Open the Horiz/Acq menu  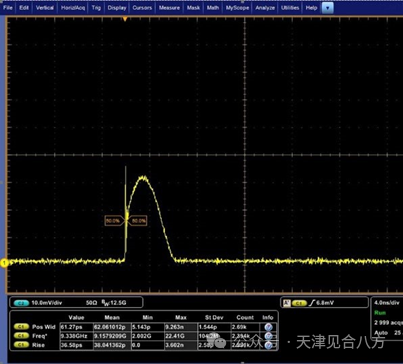click(73, 7)
